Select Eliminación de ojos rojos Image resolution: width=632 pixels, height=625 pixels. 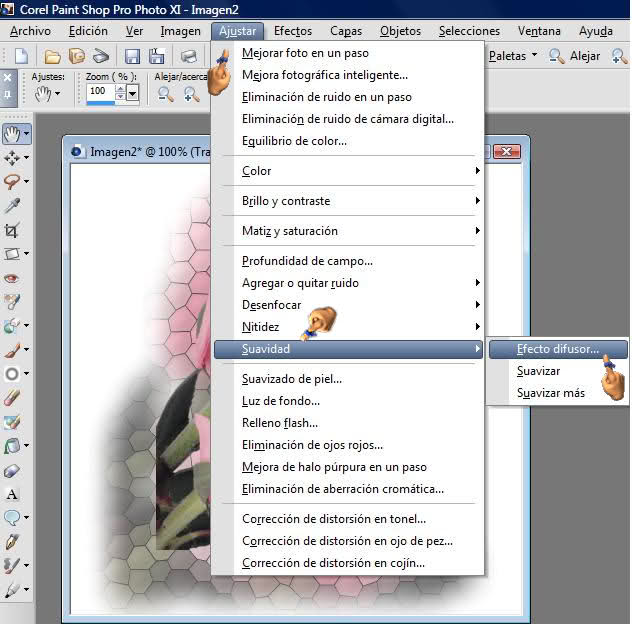pyautogui.click(x=349, y=445)
